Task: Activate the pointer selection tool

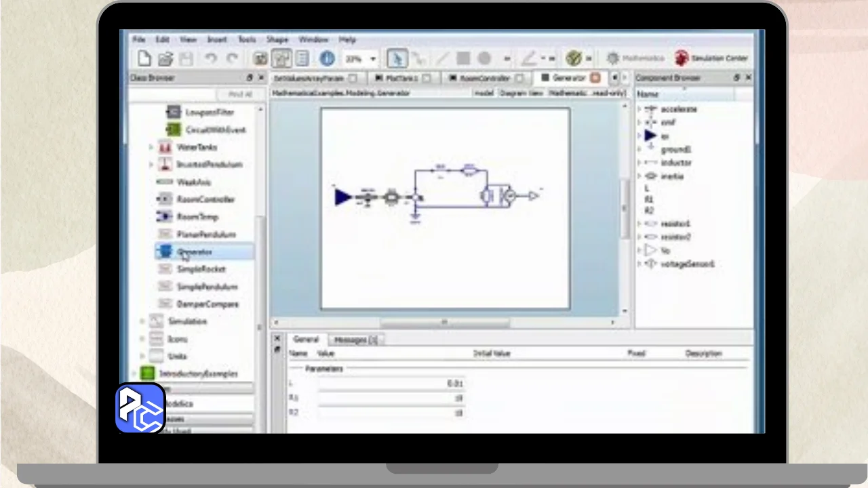Action: click(x=397, y=59)
